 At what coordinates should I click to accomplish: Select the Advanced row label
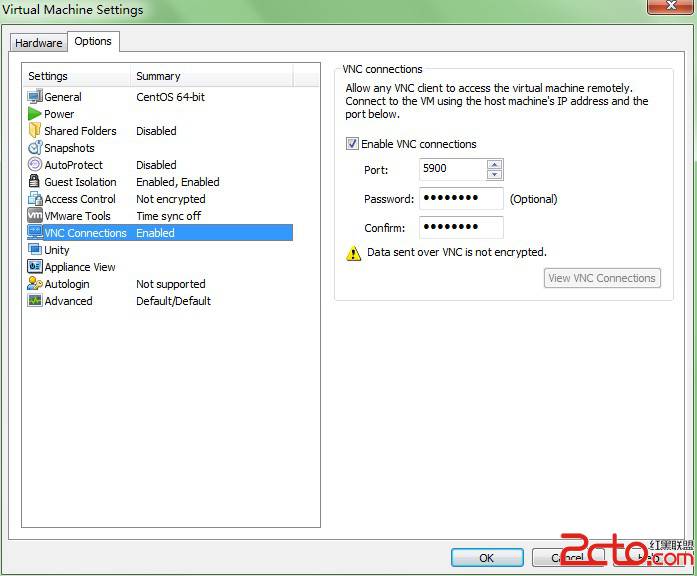[68, 301]
